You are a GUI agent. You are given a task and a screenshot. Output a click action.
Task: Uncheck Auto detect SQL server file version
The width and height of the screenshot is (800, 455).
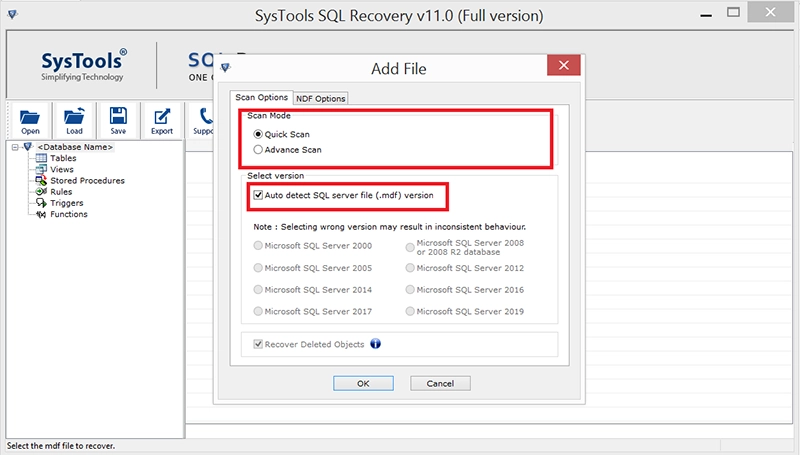[258, 195]
